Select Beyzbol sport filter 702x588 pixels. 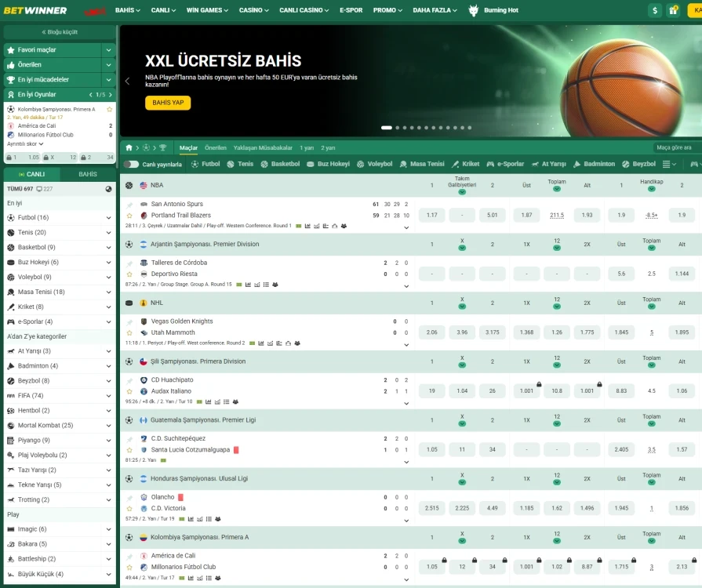tap(639, 164)
